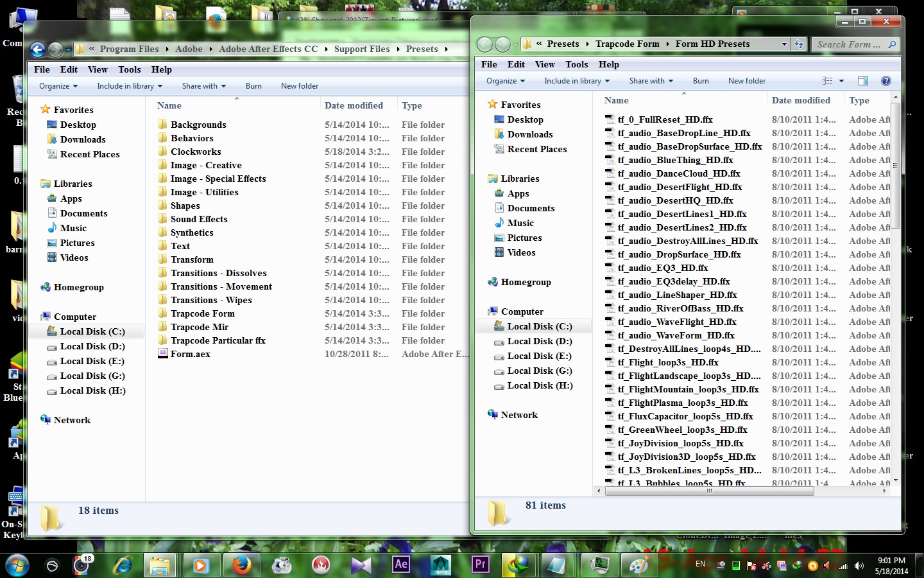
Task: Sort by Date modified in the Presets window
Action: (354, 105)
